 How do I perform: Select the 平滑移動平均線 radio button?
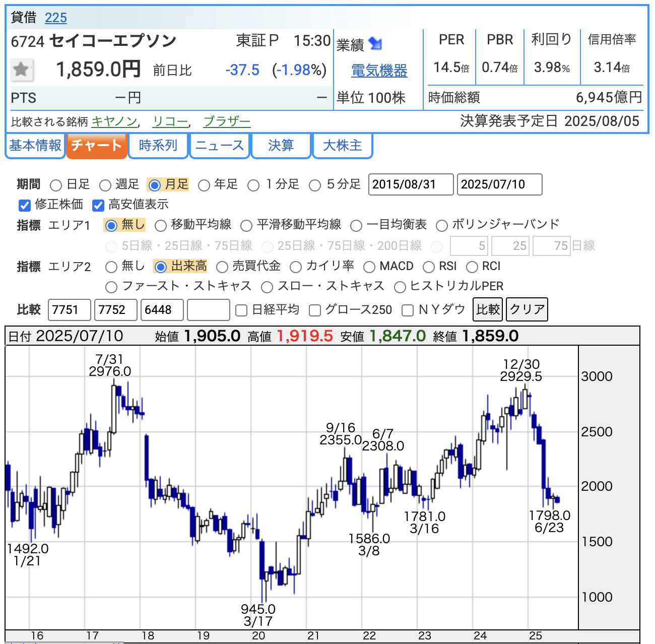point(246,225)
